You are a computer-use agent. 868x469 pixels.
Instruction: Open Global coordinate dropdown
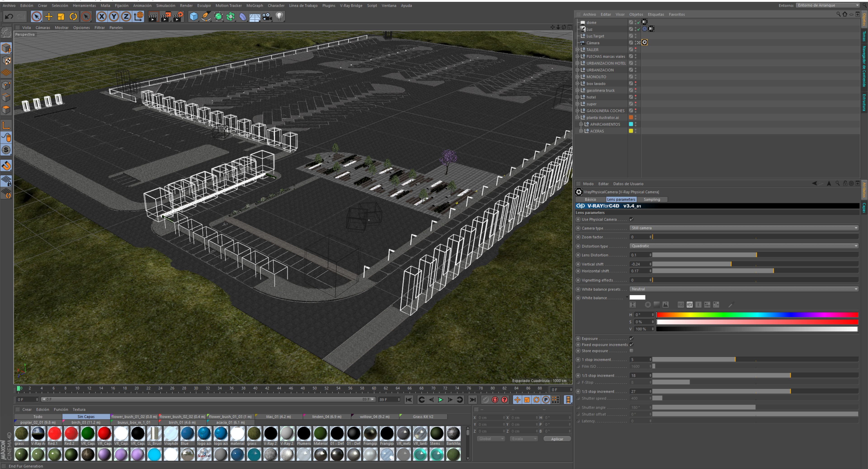[491, 439]
